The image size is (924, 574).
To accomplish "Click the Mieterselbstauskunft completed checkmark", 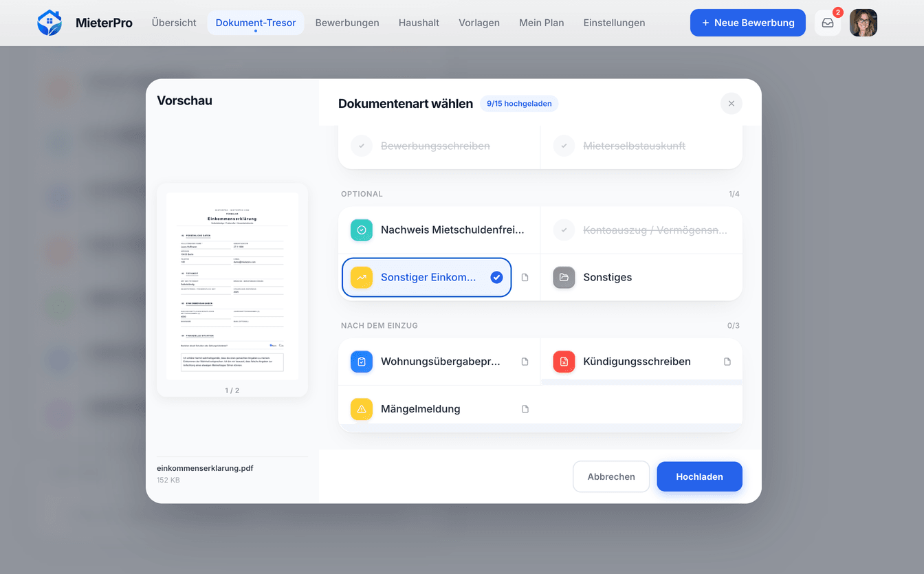I will coord(564,146).
